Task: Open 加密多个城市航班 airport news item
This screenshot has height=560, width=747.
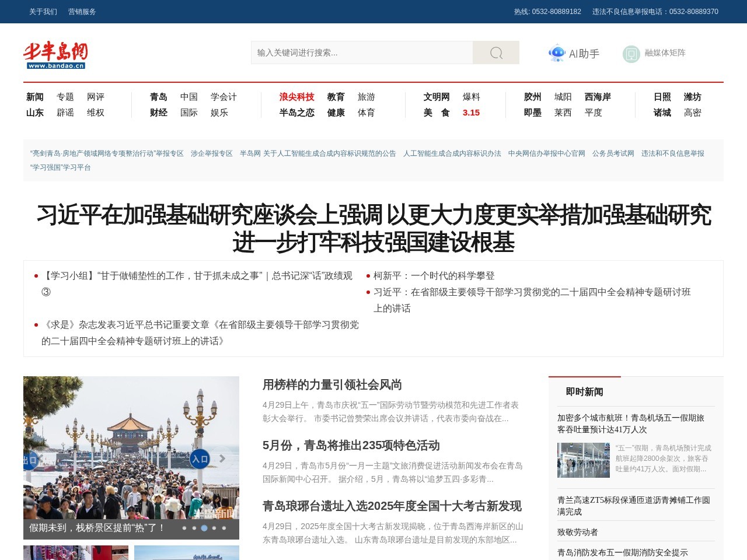Action: tap(631, 423)
